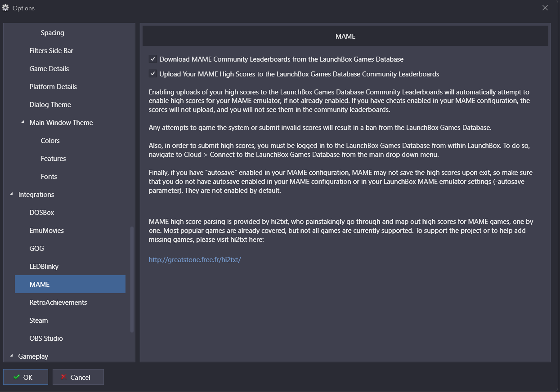Collapse the Main Window Theme tree node
This screenshot has height=392, width=560.
23,122
